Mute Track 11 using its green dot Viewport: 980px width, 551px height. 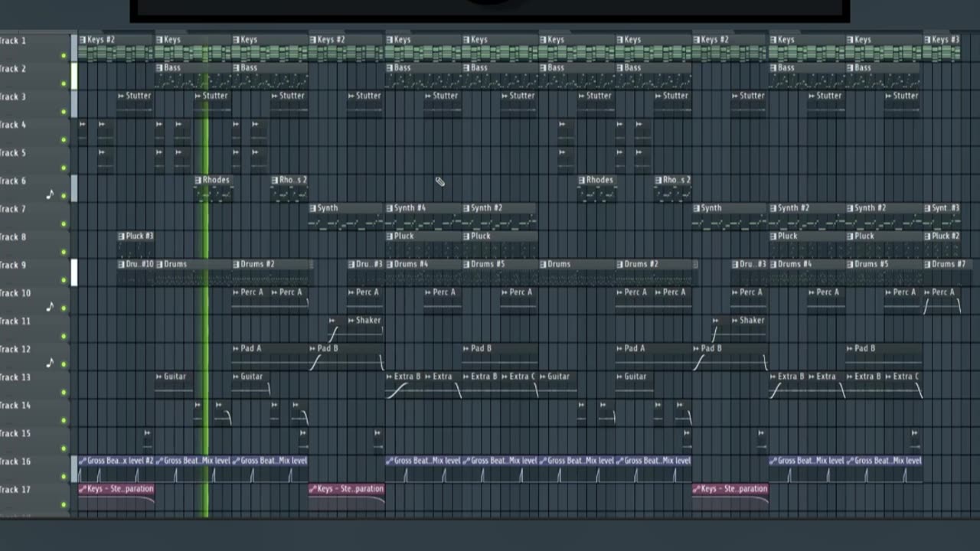(64, 336)
